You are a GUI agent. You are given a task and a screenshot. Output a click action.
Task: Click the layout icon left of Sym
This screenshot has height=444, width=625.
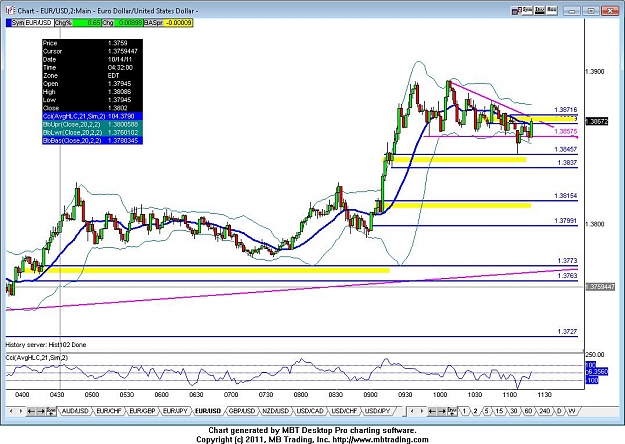(517, 11)
